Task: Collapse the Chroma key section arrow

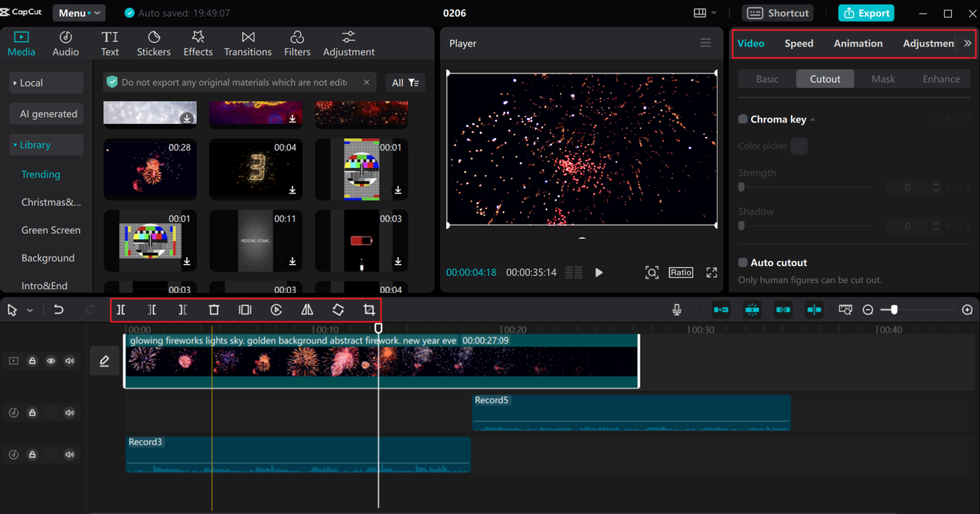Action: 813,120
